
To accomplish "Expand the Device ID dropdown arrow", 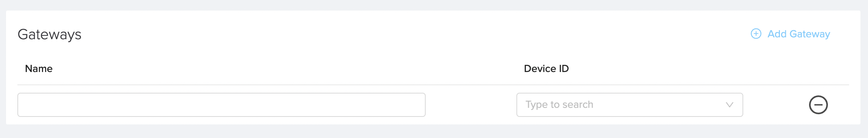I will coord(730,105).
